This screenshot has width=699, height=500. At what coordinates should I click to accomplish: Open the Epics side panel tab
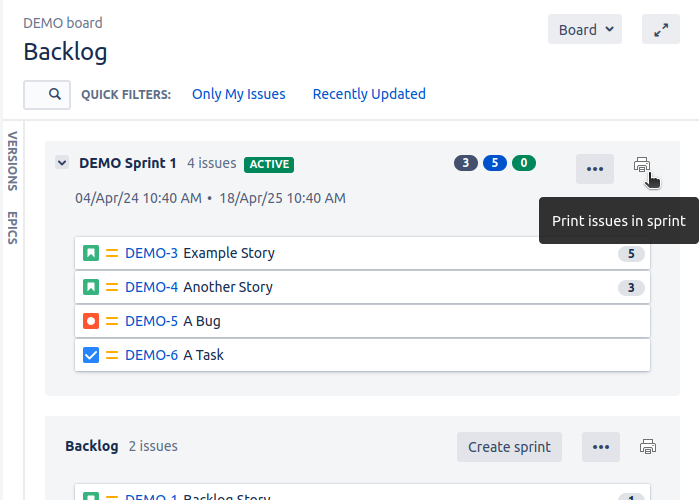[x=13, y=227]
